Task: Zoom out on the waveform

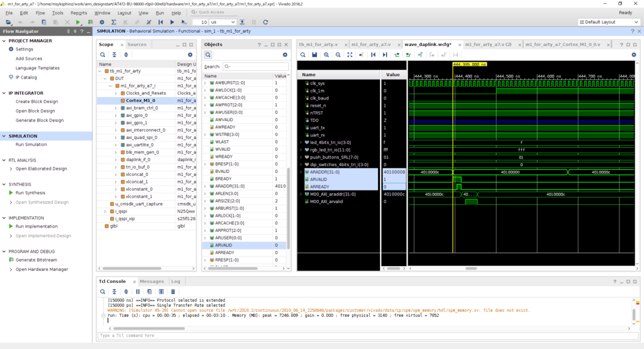Action: (x=338, y=55)
